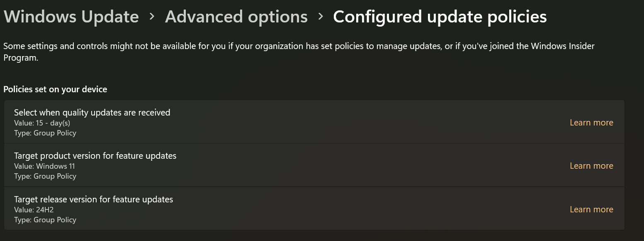This screenshot has height=241, width=644.
Task: Click the chevron after Windows Update
Action: tap(152, 17)
